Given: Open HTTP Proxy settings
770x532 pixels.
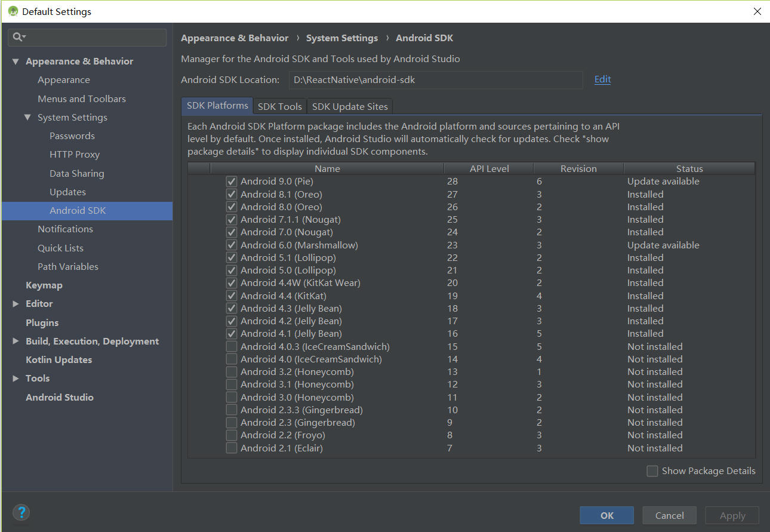Looking at the screenshot, I should (x=75, y=155).
